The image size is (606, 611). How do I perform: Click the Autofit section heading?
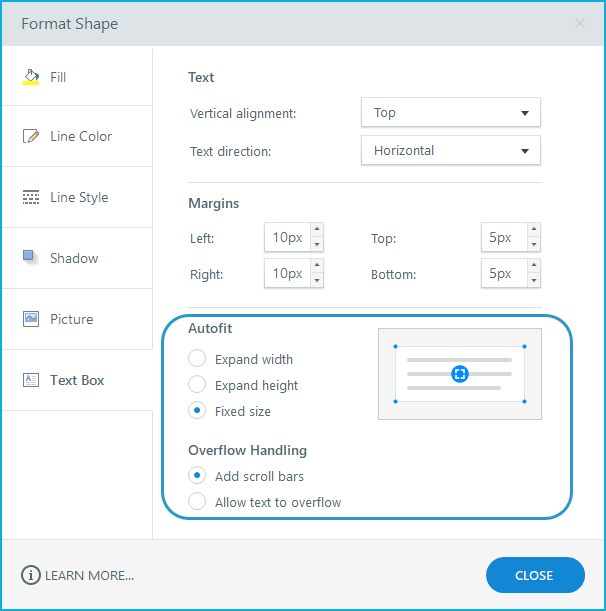coord(210,328)
